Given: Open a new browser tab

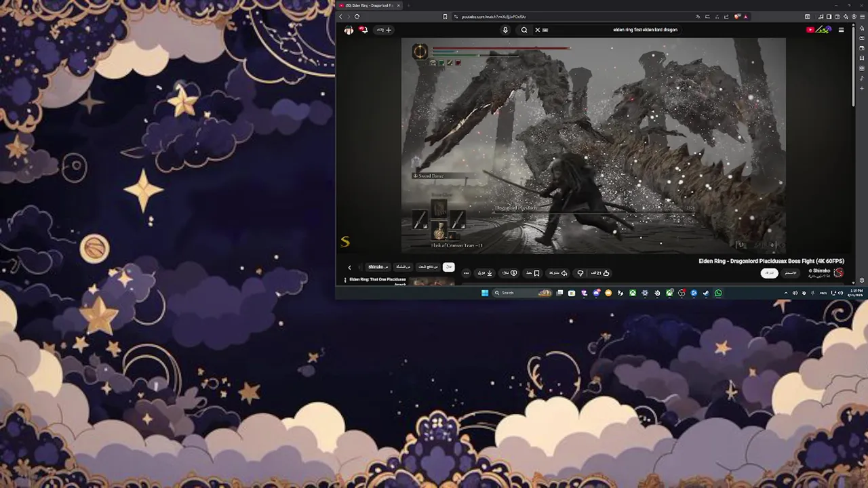Looking at the screenshot, I should click(408, 5).
